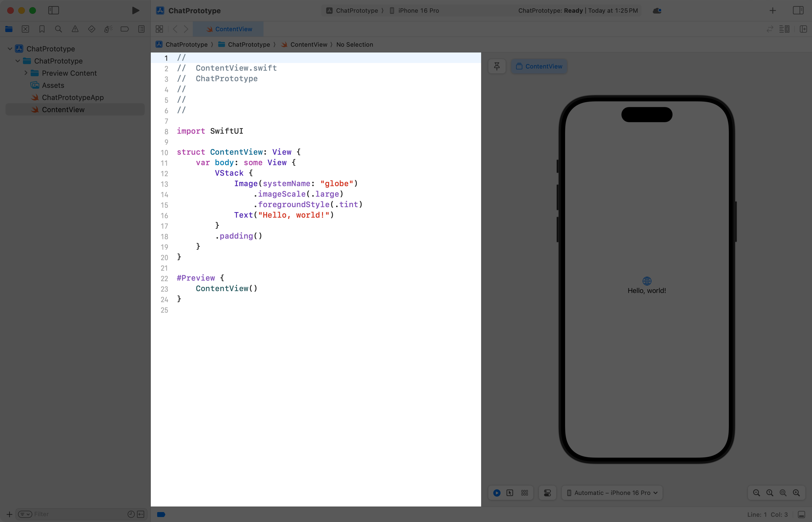
Task: Switch preview to Live mode
Action: [x=497, y=493]
